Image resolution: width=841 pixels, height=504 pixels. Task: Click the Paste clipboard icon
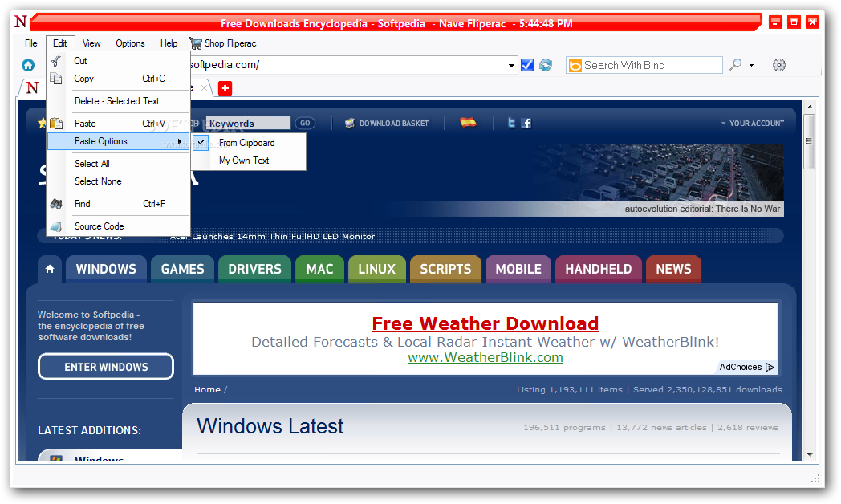[x=56, y=124]
